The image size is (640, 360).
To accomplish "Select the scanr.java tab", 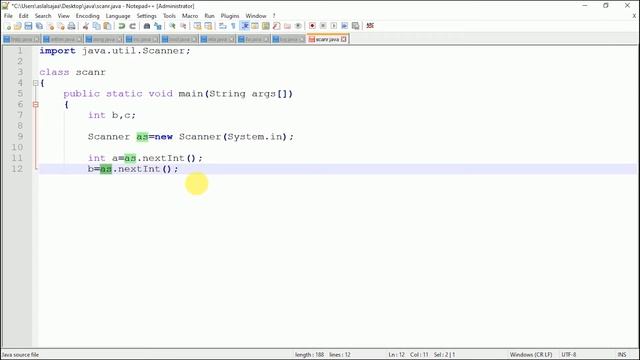I will pyautogui.click(x=327, y=39).
